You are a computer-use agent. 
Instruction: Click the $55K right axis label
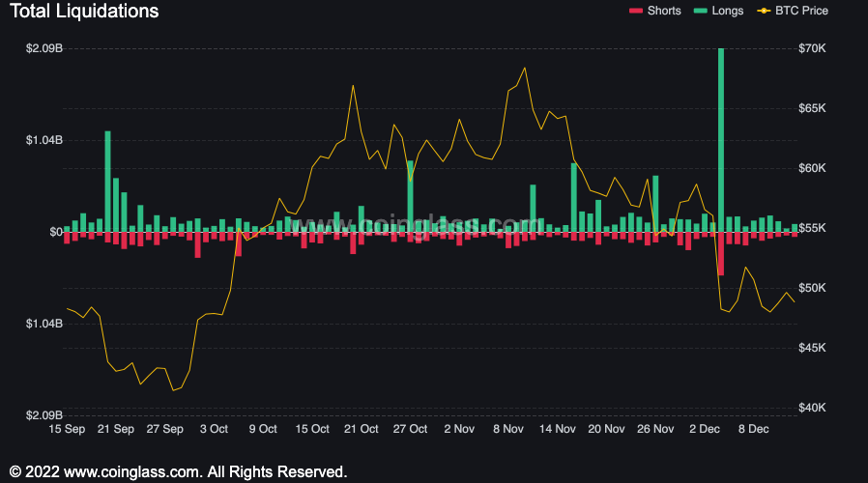click(x=812, y=228)
